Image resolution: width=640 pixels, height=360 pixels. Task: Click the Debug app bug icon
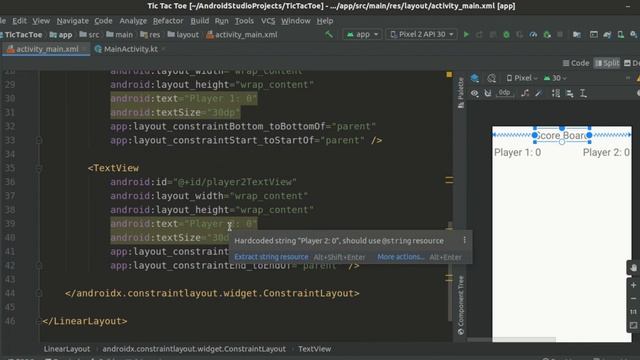coord(506,35)
